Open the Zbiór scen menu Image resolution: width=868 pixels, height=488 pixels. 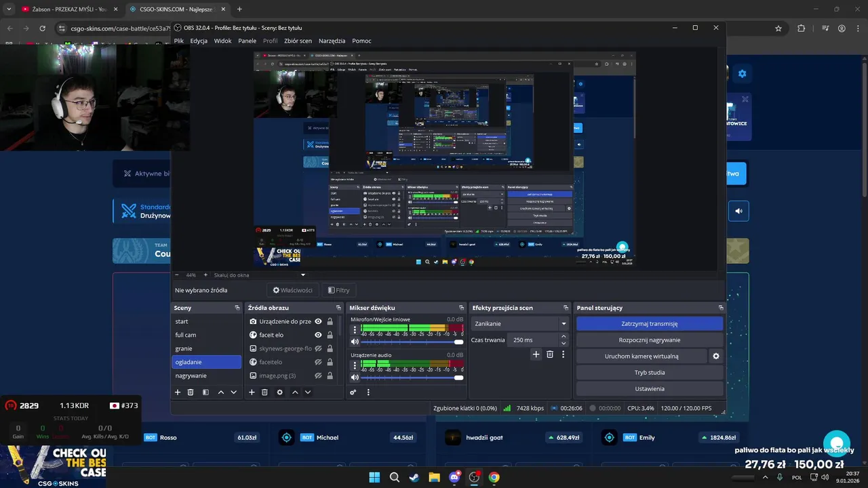click(x=298, y=41)
